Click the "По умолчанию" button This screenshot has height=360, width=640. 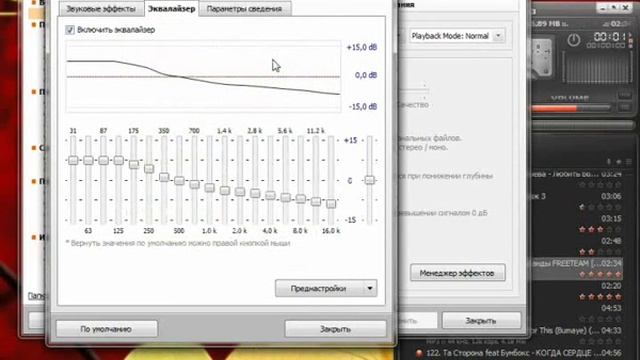(x=106, y=329)
